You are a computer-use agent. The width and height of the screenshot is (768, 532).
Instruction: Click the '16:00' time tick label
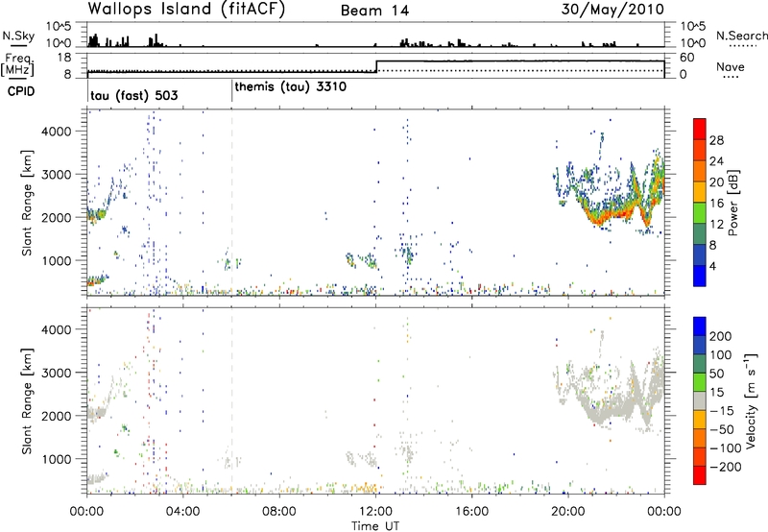pos(471,512)
